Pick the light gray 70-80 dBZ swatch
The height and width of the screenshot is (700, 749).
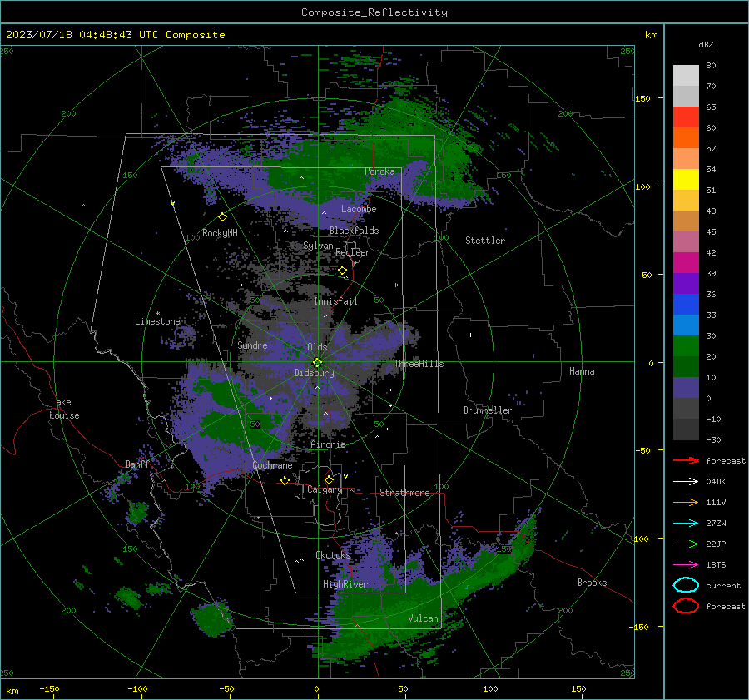pyautogui.click(x=686, y=76)
